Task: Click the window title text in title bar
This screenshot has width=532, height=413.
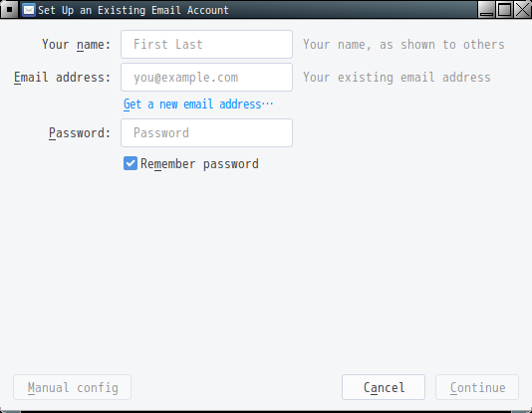Action: click(x=133, y=10)
